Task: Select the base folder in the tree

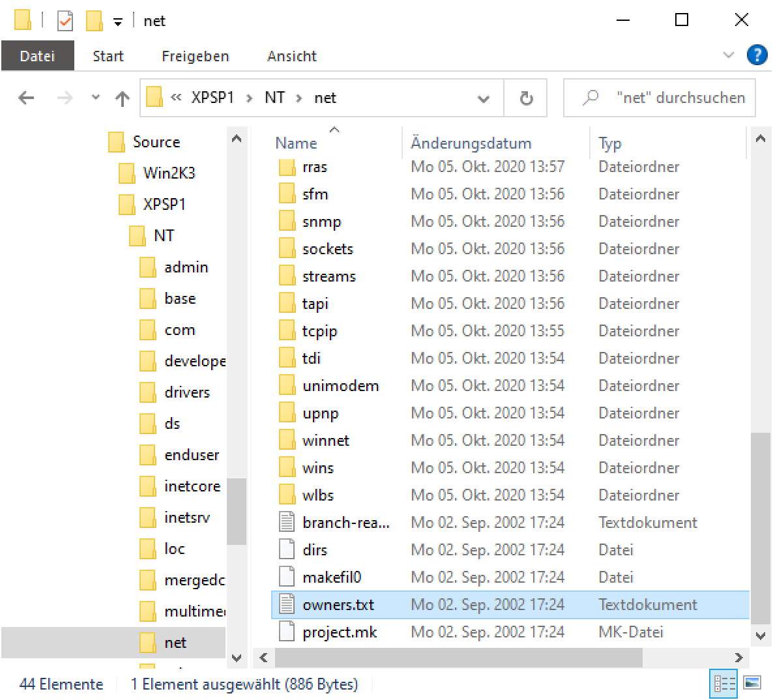Action: point(180,299)
